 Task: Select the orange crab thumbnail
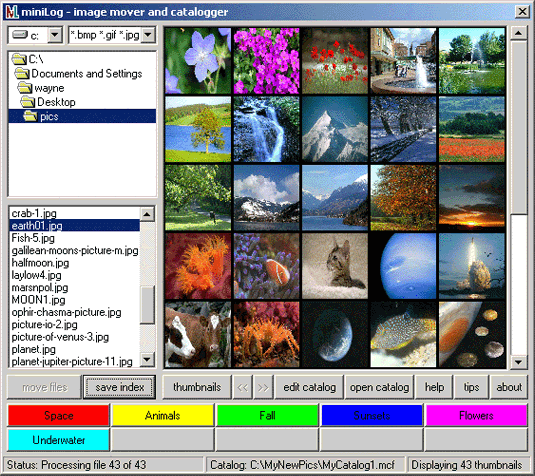266,335
